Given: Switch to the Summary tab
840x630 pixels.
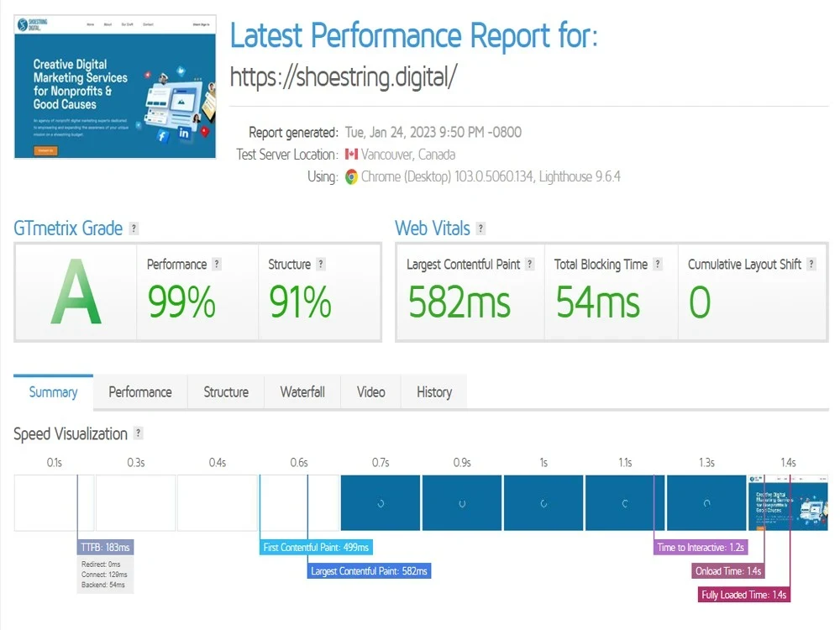Looking at the screenshot, I should click(53, 392).
